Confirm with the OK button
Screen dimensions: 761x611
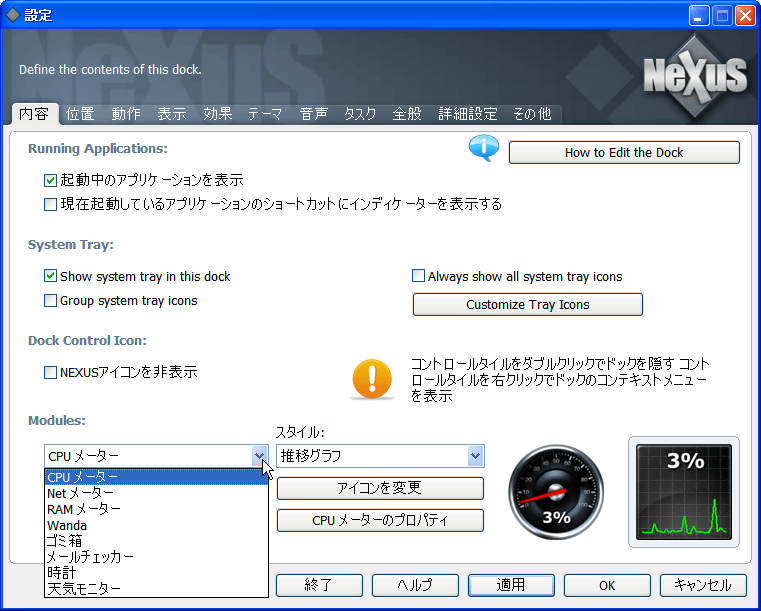click(x=607, y=585)
